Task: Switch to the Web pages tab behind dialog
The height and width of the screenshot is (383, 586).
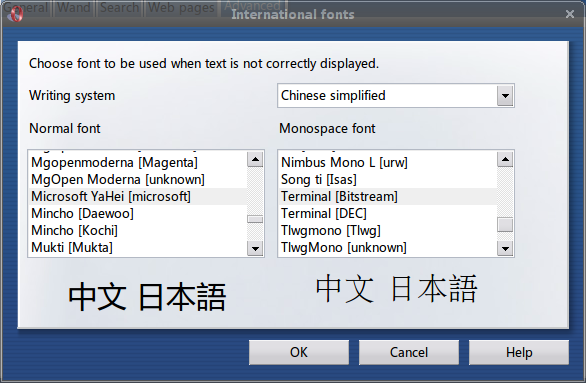Action: pos(181,7)
